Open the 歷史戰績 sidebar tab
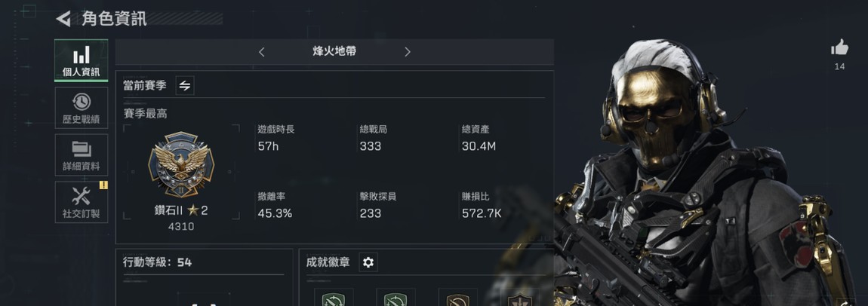868x306 pixels. tap(82, 109)
